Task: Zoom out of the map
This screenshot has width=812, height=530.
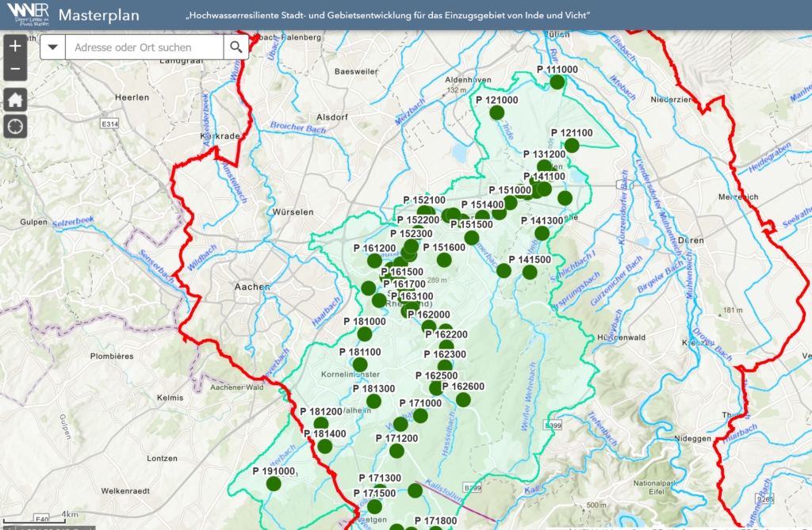Action: [15, 71]
